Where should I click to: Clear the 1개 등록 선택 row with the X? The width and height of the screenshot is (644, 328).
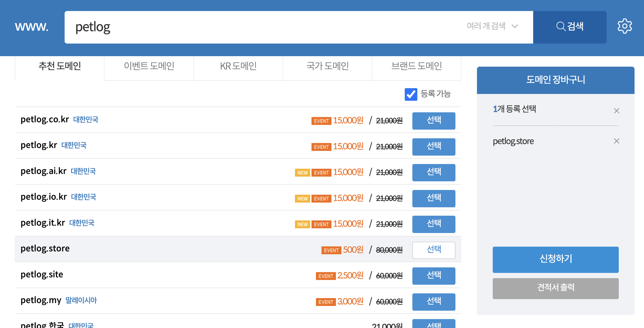tap(616, 111)
